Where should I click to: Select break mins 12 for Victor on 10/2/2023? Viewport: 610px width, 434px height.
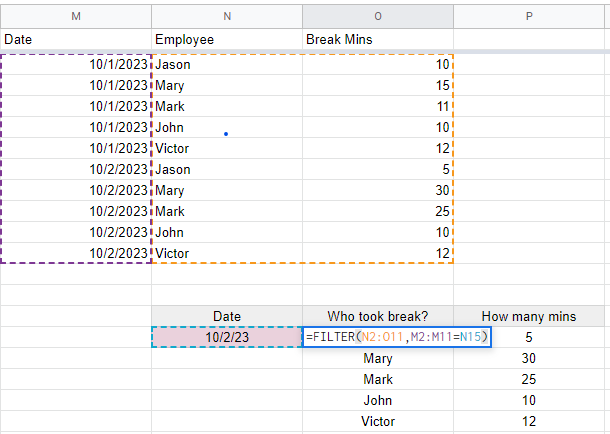(378, 253)
